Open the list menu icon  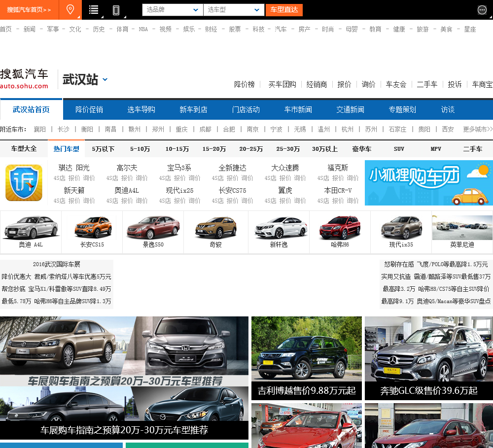[94, 10]
